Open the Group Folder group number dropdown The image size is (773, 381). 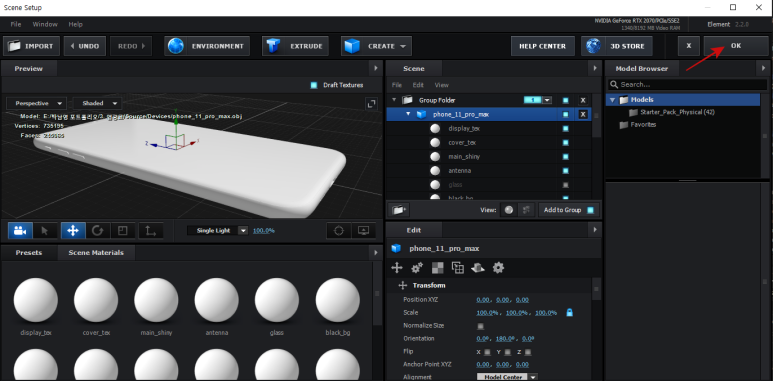click(x=547, y=100)
